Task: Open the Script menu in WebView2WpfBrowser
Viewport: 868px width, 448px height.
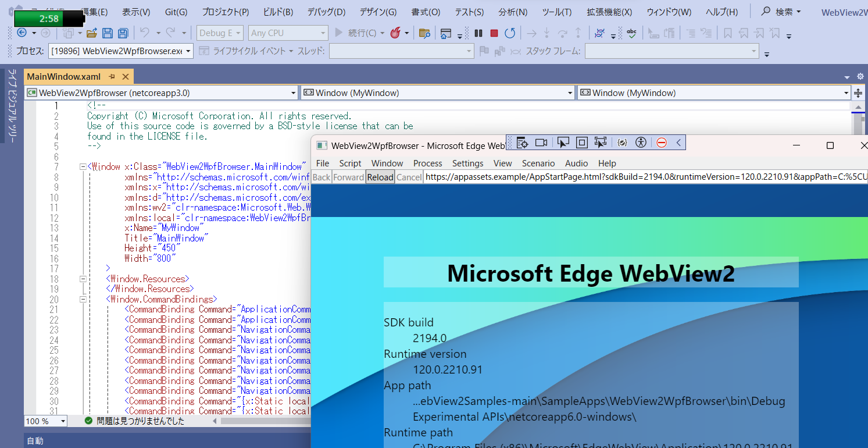Action: coord(350,163)
